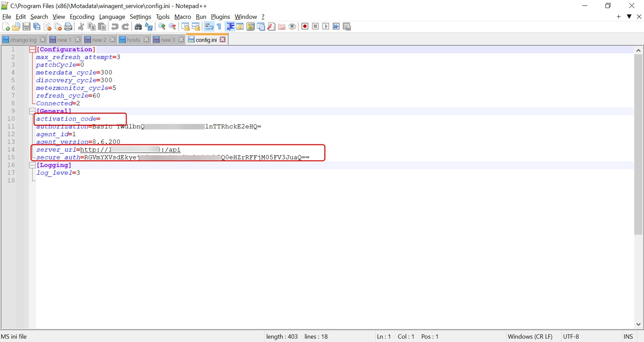Open the Function List icon

coord(271,27)
